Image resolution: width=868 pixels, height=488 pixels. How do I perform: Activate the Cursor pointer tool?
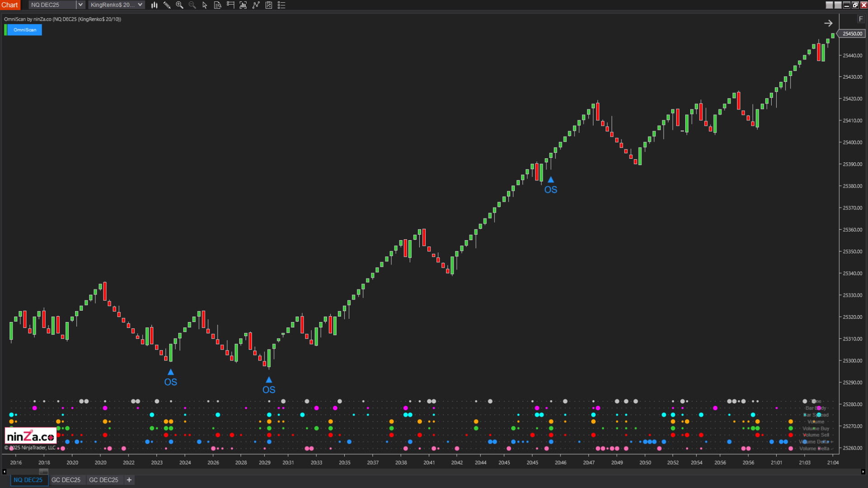pos(204,5)
